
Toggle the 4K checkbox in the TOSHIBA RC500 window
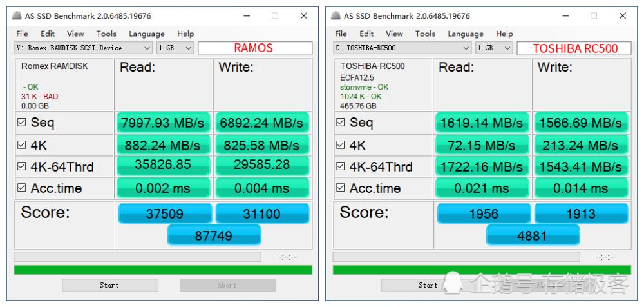click(341, 145)
